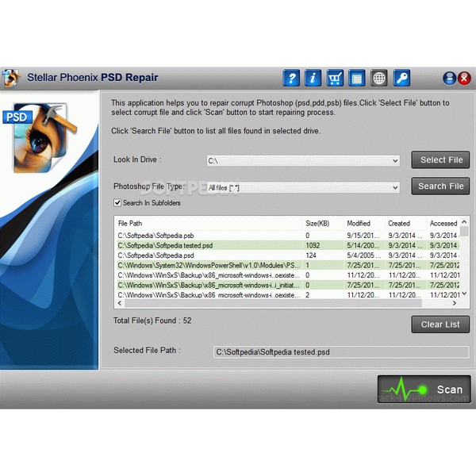Open the log report list icon

[x=357, y=78]
